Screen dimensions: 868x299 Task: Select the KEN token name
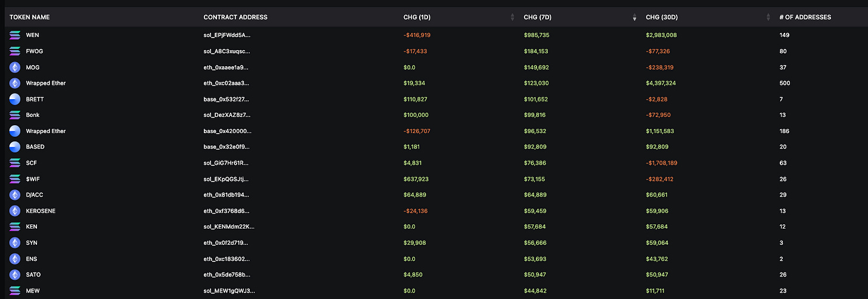click(32, 227)
